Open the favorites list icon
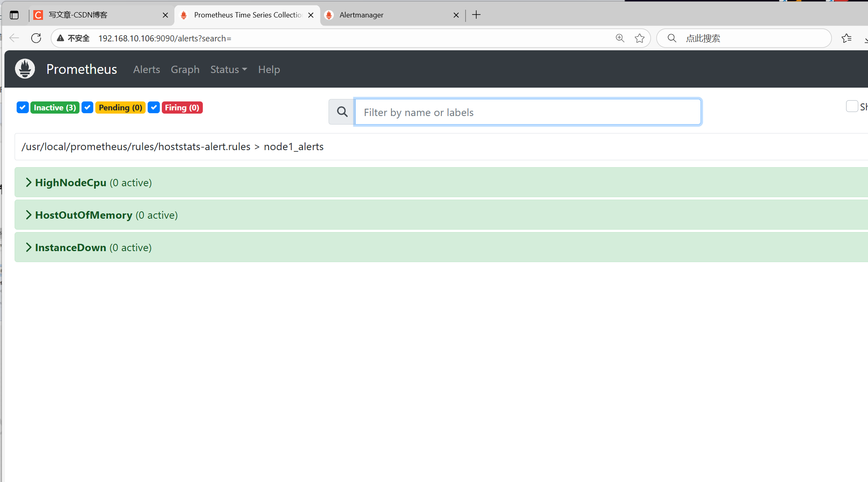Image resolution: width=868 pixels, height=482 pixels. [x=846, y=38]
